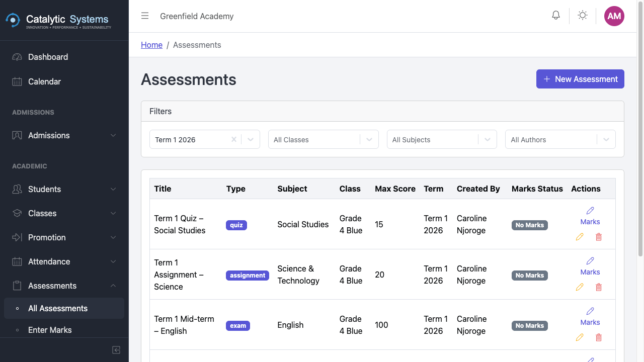Collapse the sidebar with bottom arrow icon
Image resolution: width=644 pixels, height=362 pixels.
coord(116,350)
